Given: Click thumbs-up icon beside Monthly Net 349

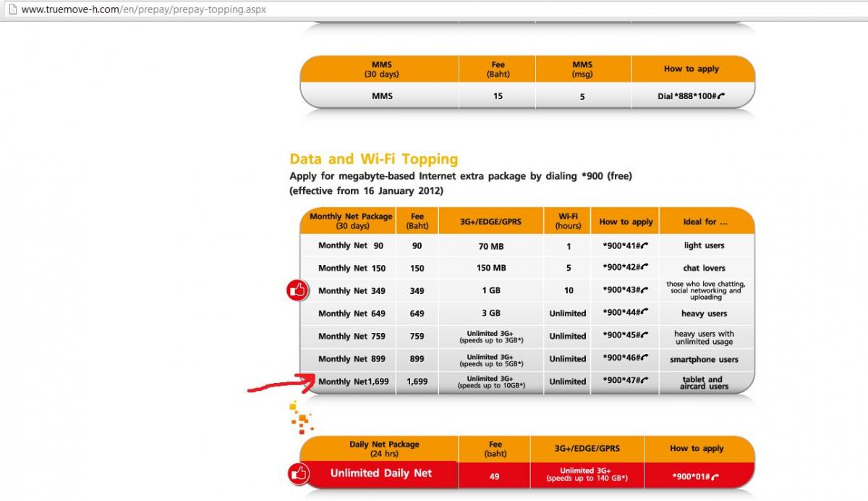Looking at the screenshot, I should coord(298,291).
